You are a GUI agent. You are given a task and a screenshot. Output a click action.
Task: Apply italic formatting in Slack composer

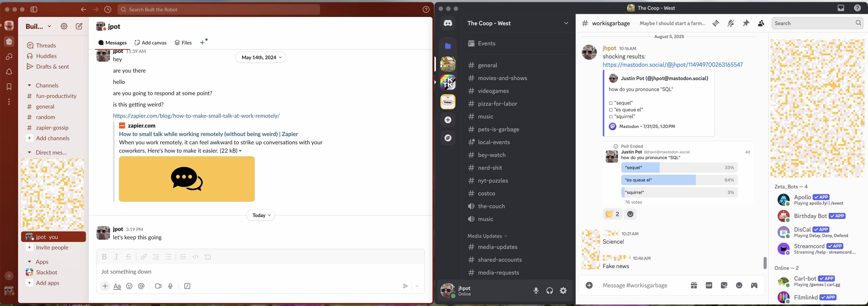pyautogui.click(x=116, y=257)
